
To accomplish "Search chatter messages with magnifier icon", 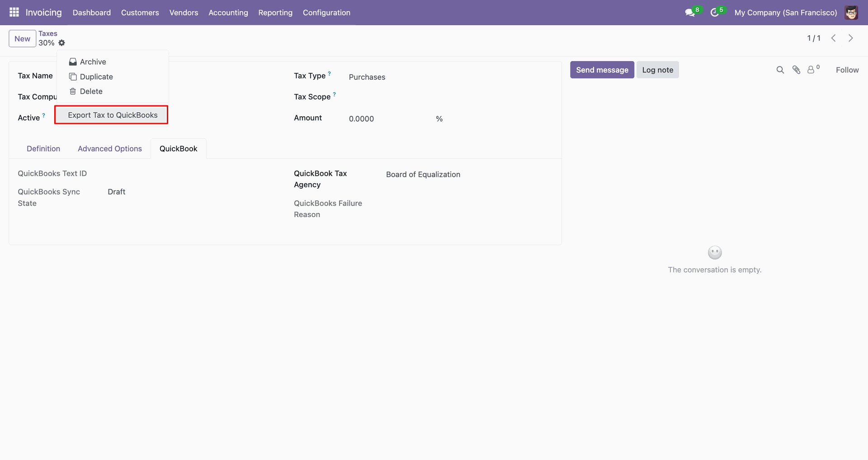I will 780,70.
